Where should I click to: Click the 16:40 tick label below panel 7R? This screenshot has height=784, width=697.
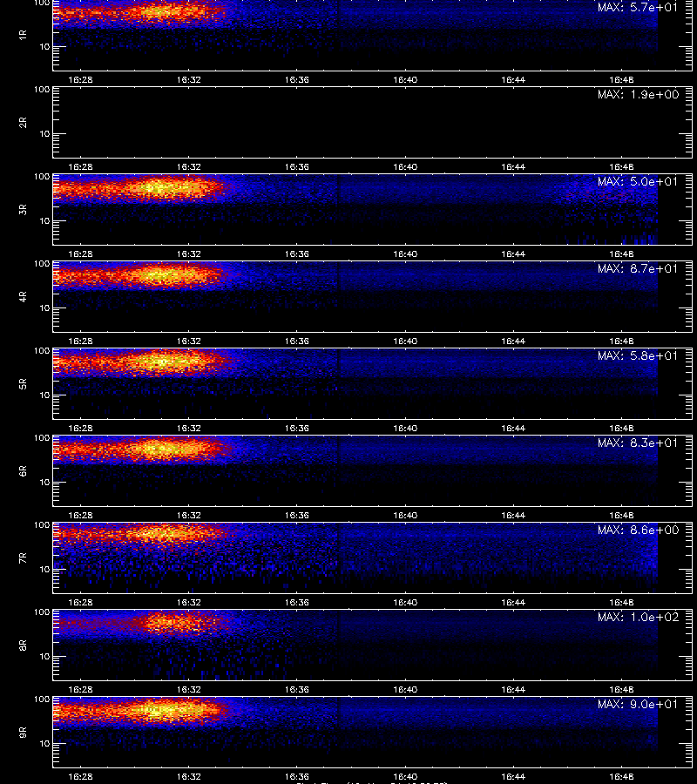405,603
